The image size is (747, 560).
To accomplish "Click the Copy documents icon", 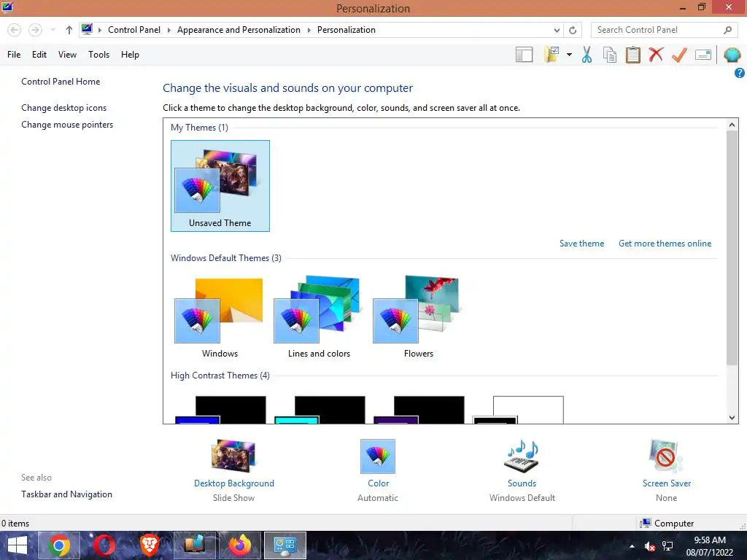I will coord(609,55).
